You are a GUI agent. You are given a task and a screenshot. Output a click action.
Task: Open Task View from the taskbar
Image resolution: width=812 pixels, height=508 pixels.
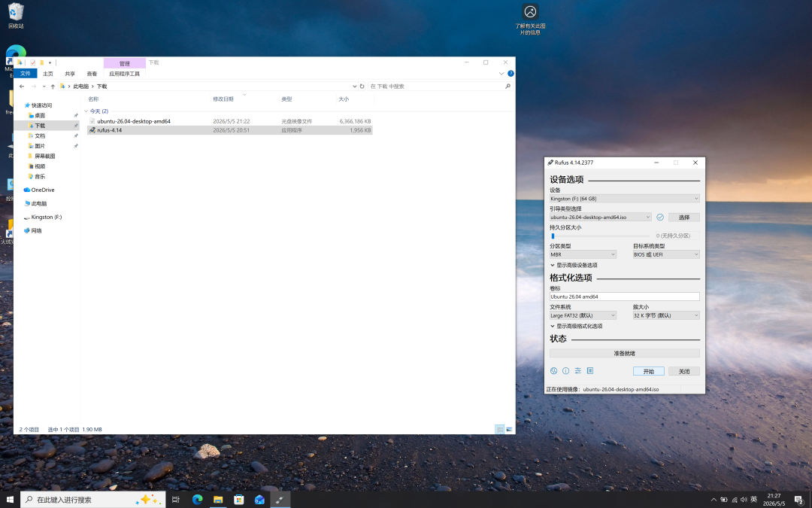point(175,499)
